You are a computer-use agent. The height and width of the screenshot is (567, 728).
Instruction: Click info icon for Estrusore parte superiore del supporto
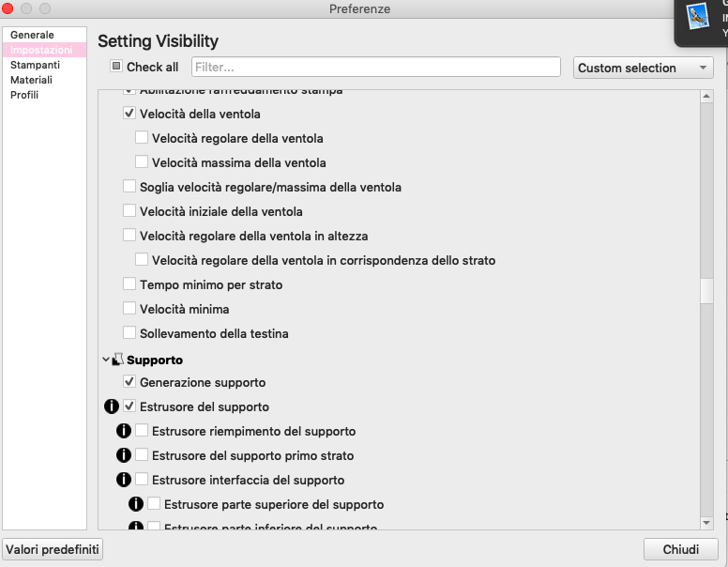tap(135, 504)
